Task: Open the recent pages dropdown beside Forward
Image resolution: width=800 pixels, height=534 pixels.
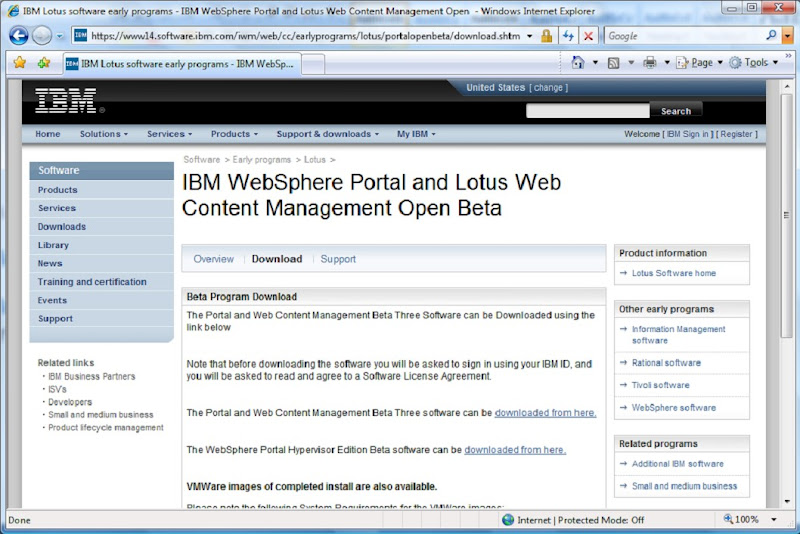Action: coord(60,36)
